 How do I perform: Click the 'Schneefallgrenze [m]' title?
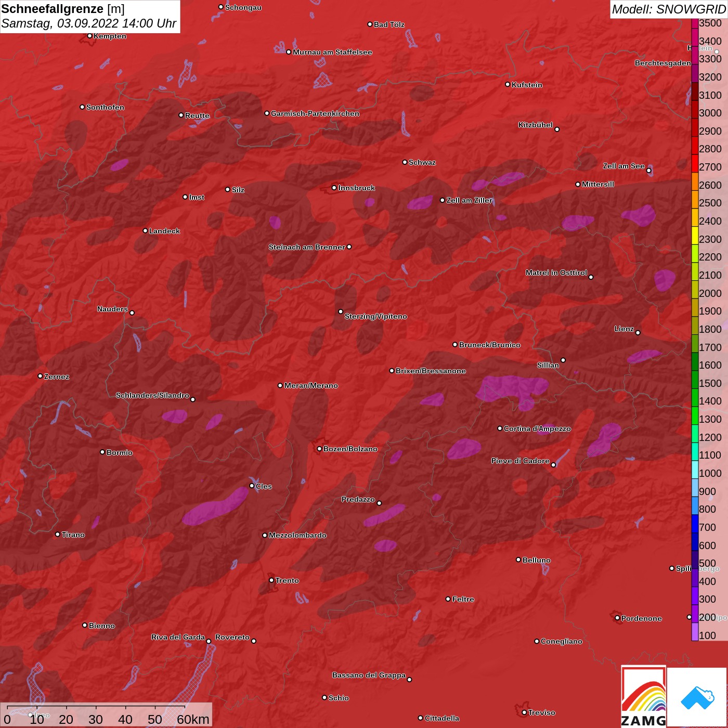tap(63, 9)
